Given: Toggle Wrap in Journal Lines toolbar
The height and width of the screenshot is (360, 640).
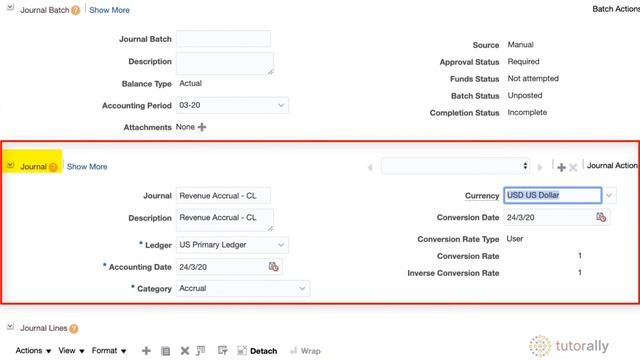Looking at the screenshot, I should [x=305, y=351].
